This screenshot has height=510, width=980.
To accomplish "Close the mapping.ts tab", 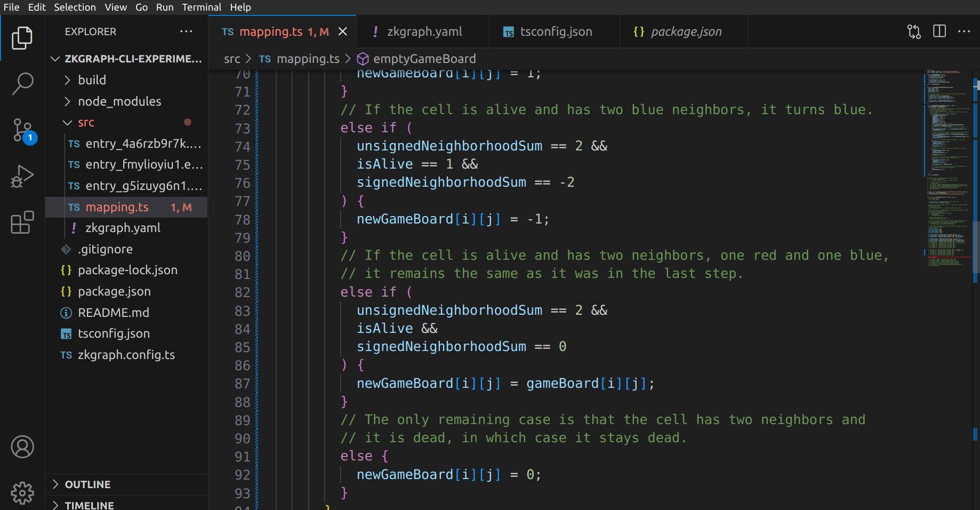I will (343, 31).
